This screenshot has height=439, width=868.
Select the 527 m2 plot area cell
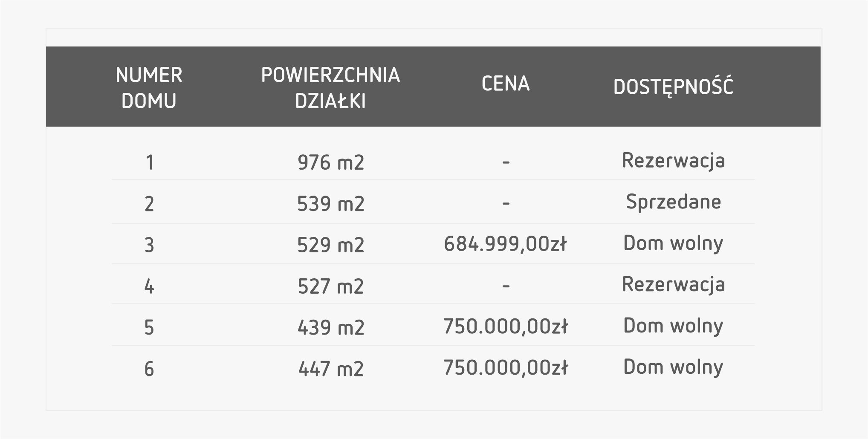pos(331,286)
